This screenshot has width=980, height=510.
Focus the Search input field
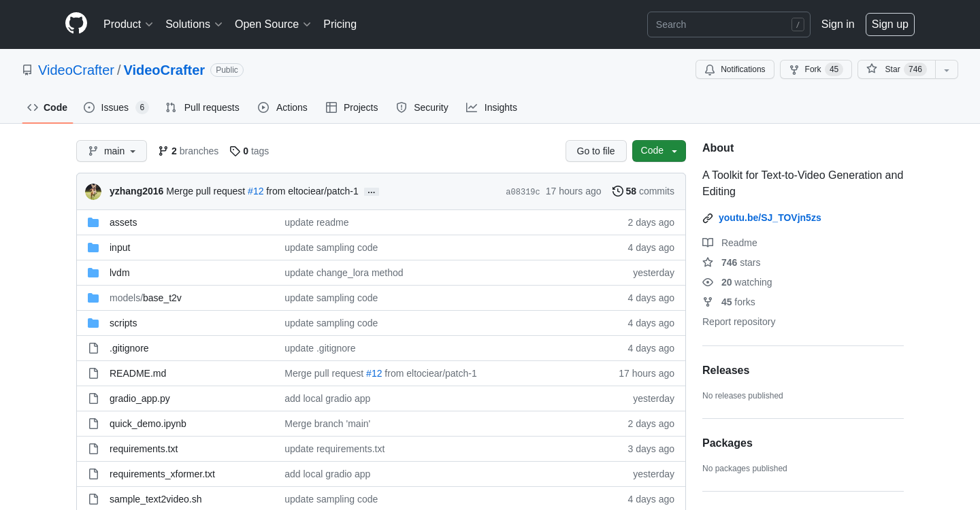point(729,24)
